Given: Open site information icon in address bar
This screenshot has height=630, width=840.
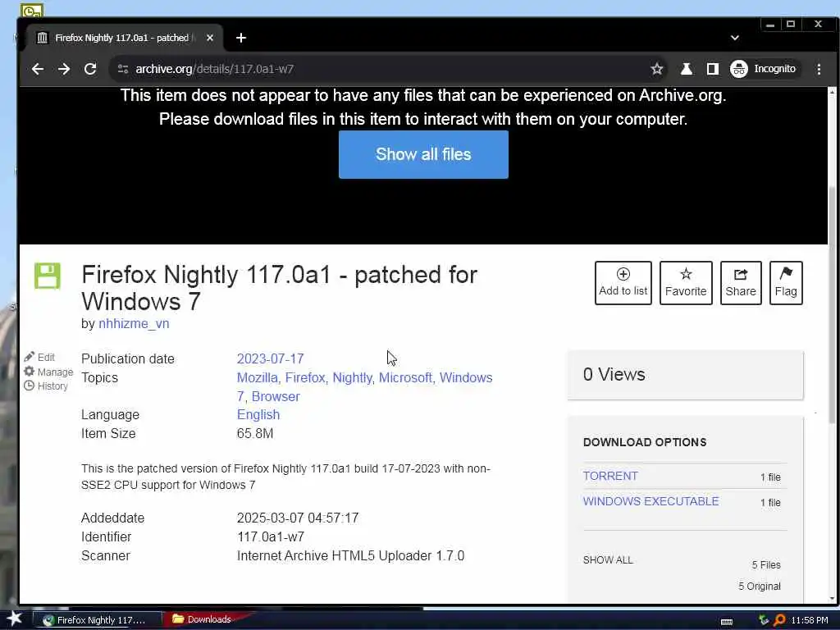Looking at the screenshot, I should click(x=123, y=69).
